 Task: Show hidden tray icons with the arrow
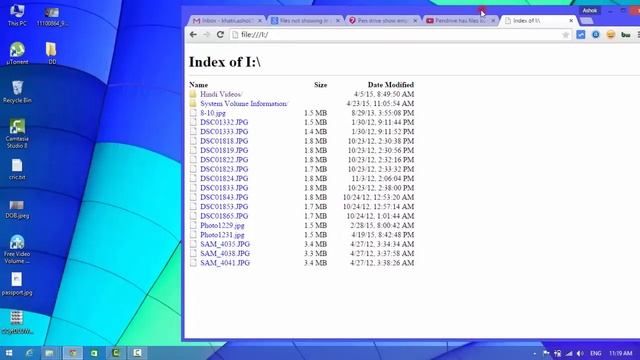[x=535, y=353]
